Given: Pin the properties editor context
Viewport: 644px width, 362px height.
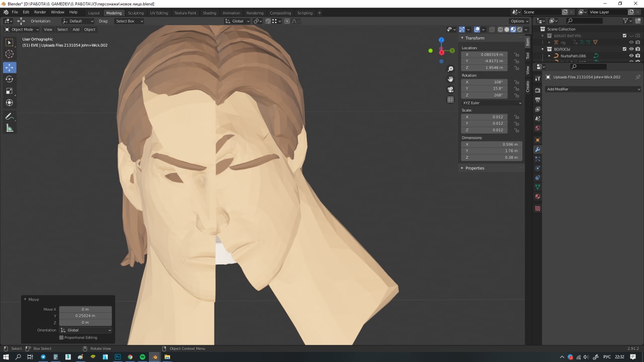Looking at the screenshot, I should pyautogui.click(x=637, y=77).
